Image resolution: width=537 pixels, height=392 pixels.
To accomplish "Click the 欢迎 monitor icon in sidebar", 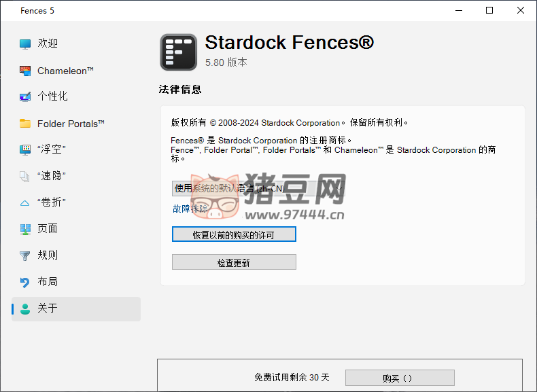I will (25, 43).
